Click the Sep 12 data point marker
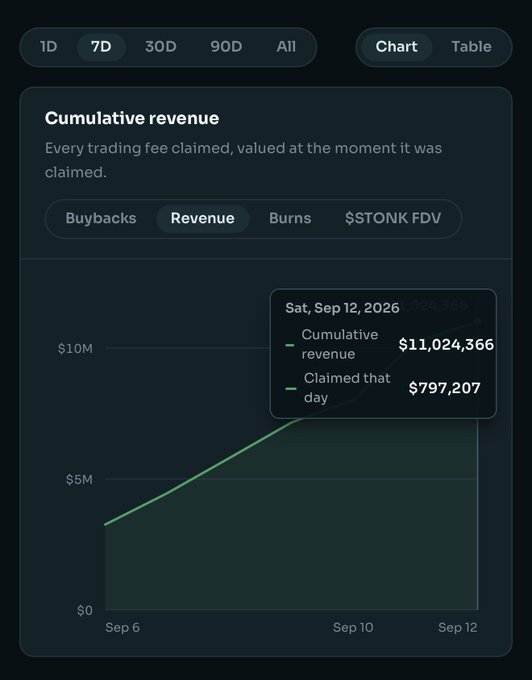Screen dimensions: 532x680 tap(477, 321)
